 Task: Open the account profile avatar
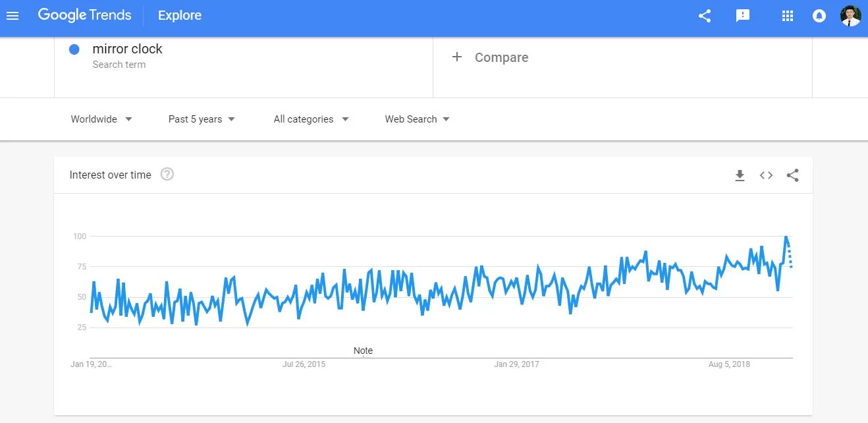pyautogui.click(x=850, y=16)
